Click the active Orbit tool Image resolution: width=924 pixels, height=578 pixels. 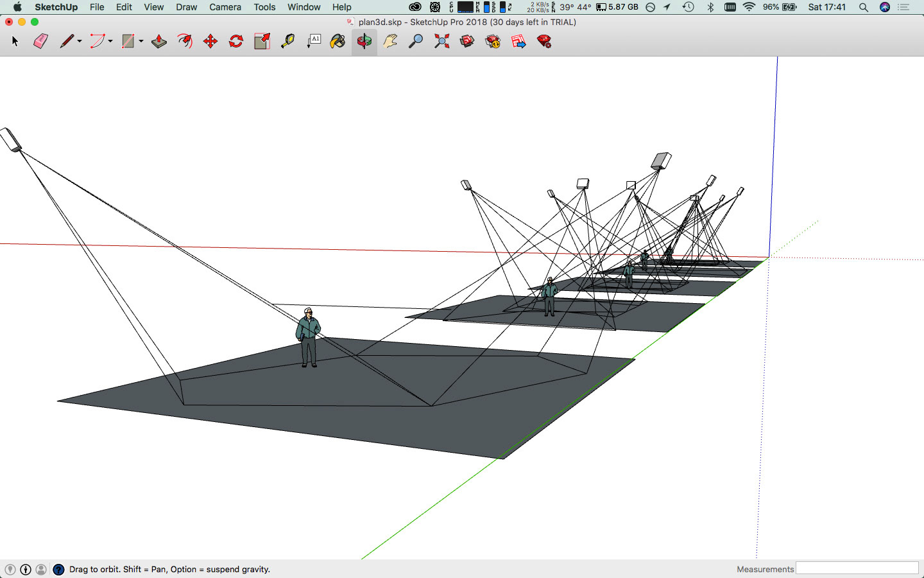point(364,41)
